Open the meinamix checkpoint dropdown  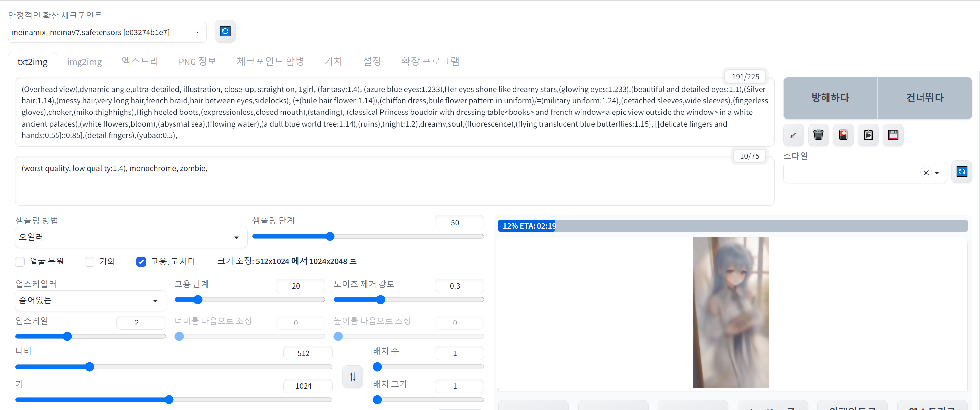click(106, 32)
